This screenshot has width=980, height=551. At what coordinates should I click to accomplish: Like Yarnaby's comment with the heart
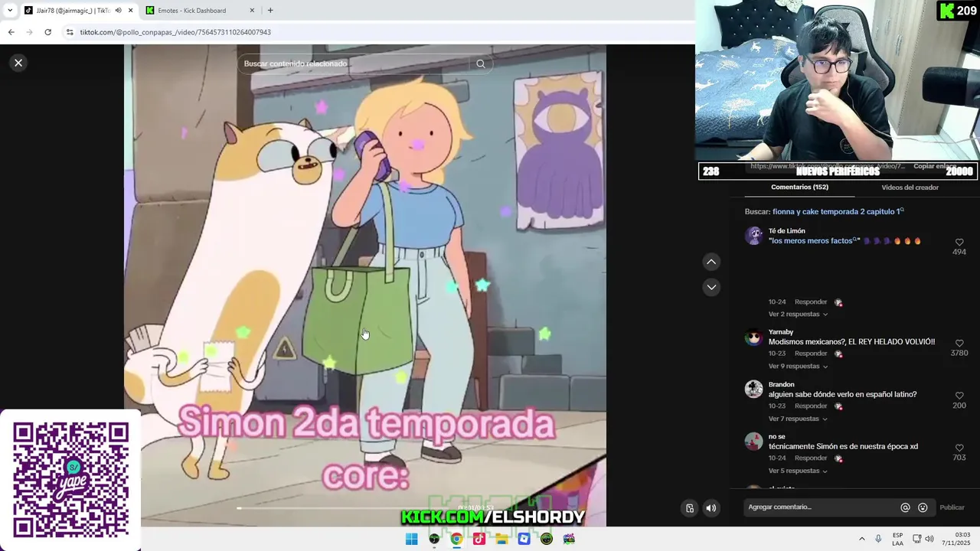959,344
